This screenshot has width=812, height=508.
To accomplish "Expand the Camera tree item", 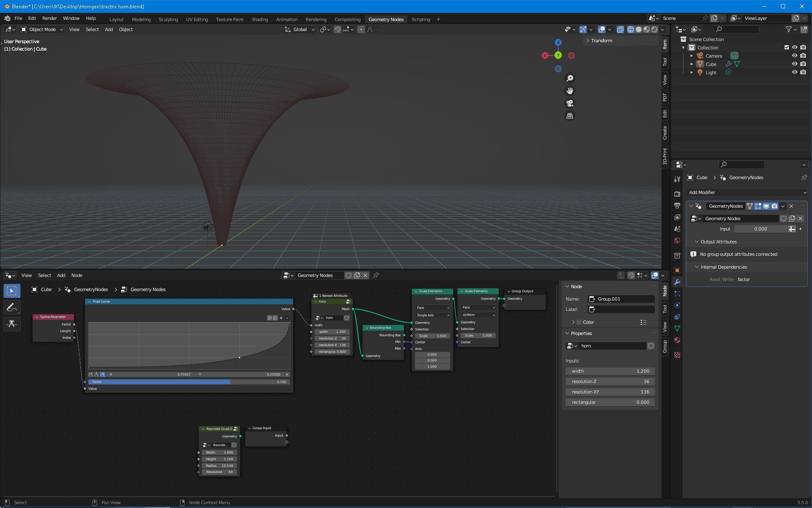I will click(691, 56).
